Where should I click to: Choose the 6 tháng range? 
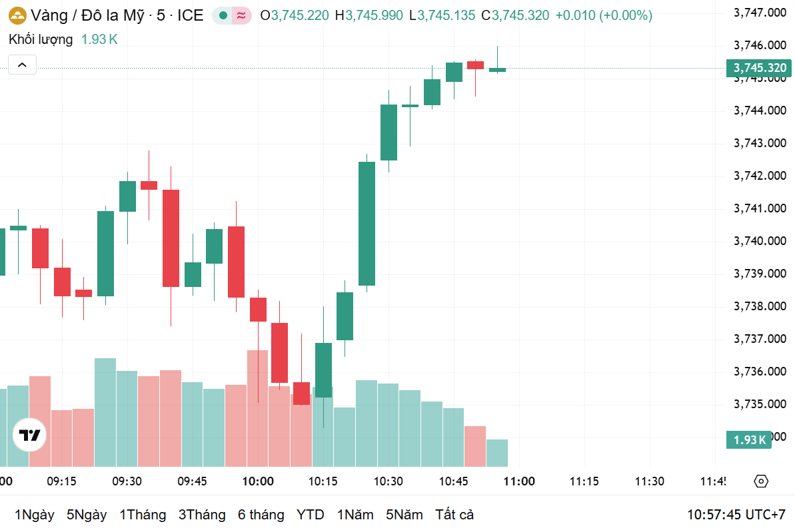click(261, 515)
